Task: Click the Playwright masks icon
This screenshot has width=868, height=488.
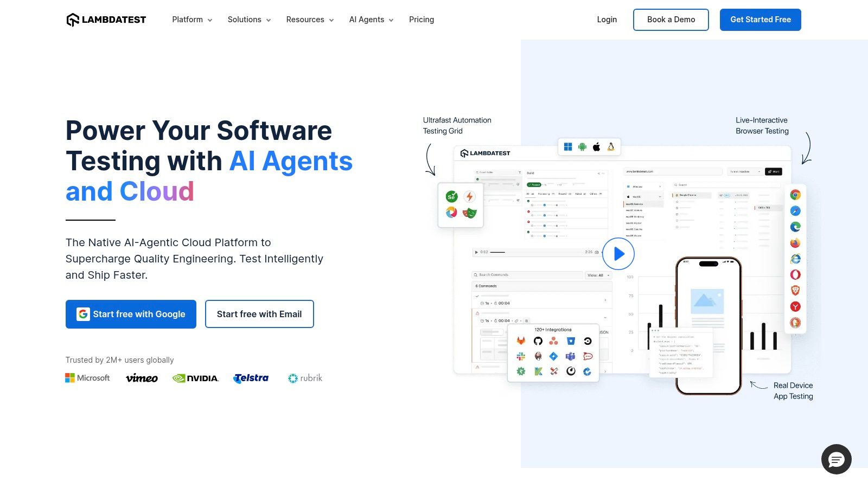Action: pos(469,213)
